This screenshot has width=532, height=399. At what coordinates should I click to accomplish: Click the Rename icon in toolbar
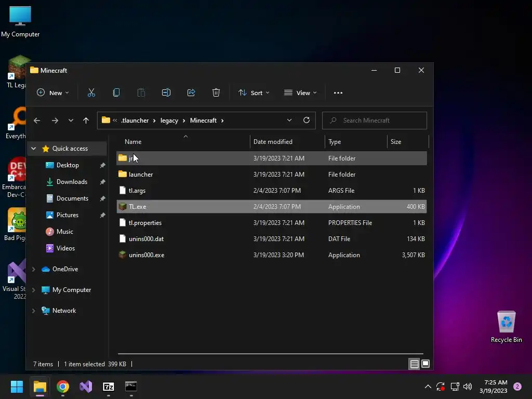coord(166,92)
